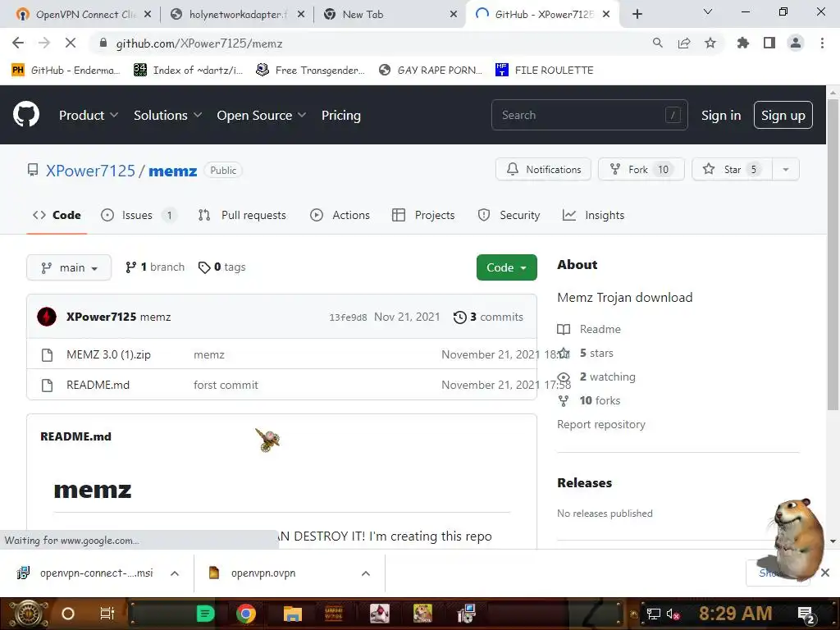
Task: Open the installer icon on taskbar
Action: tap(466, 614)
